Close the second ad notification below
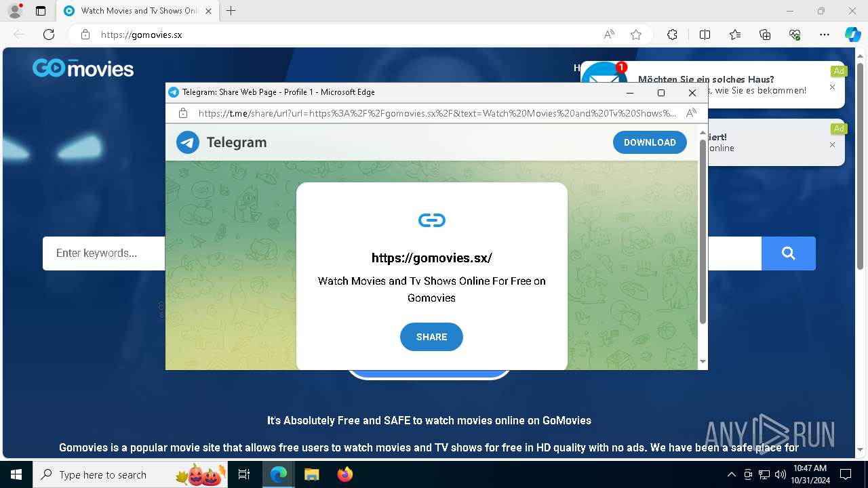Screen dimensions: 868x488 click(832, 145)
